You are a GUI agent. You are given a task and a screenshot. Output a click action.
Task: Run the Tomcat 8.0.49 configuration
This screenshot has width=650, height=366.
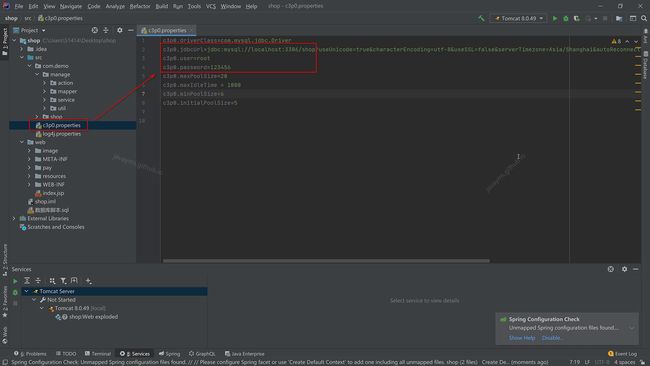click(x=555, y=18)
